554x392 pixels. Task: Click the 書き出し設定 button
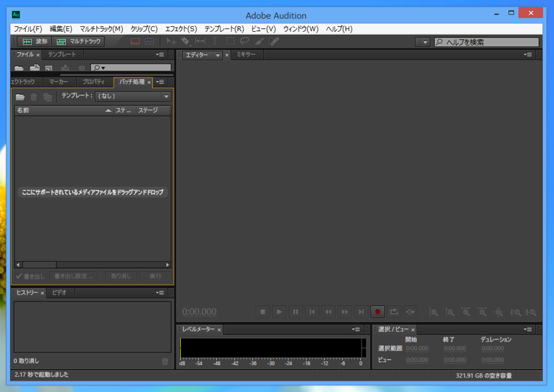click(x=73, y=276)
